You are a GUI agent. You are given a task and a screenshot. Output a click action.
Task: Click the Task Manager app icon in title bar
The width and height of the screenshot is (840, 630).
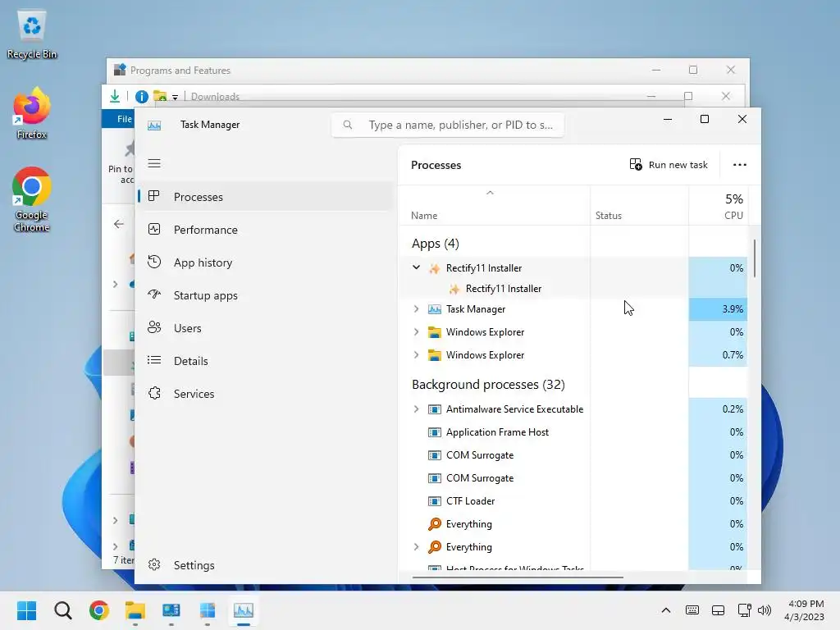point(154,126)
